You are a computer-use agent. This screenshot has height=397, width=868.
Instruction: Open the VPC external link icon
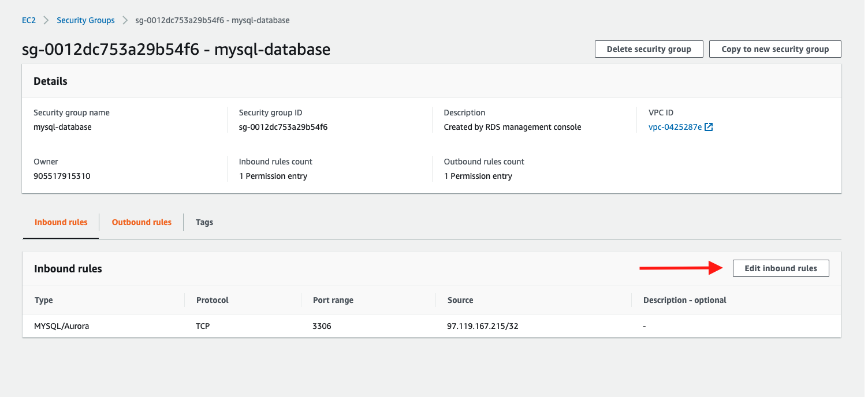[x=709, y=126]
